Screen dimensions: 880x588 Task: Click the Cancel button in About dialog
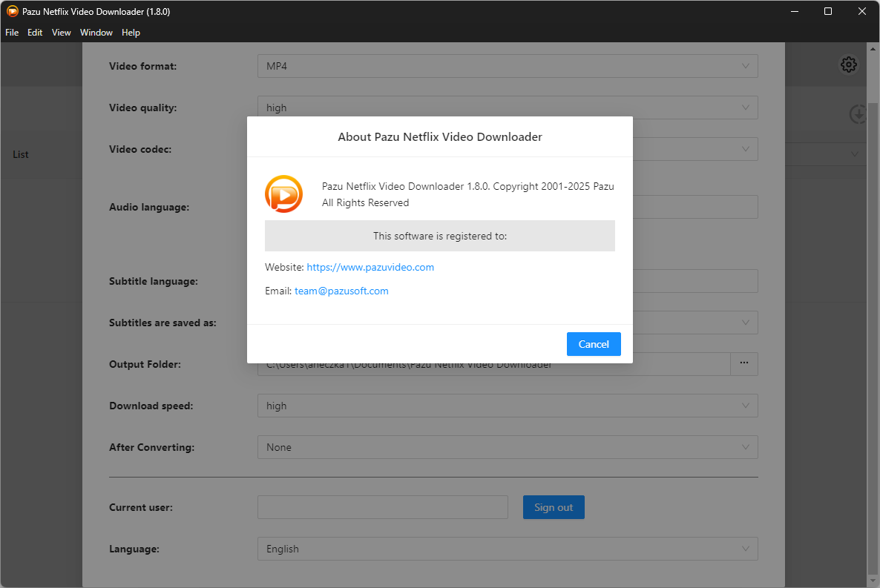pos(593,344)
